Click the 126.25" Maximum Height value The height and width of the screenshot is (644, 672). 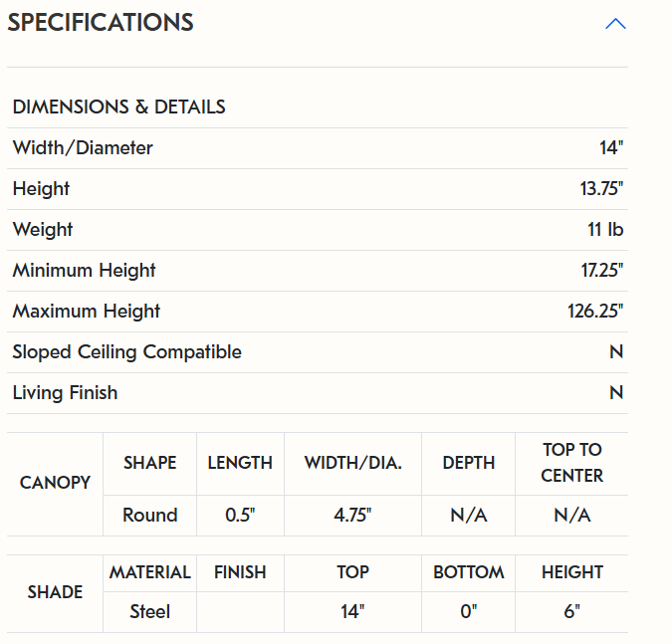[595, 312]
